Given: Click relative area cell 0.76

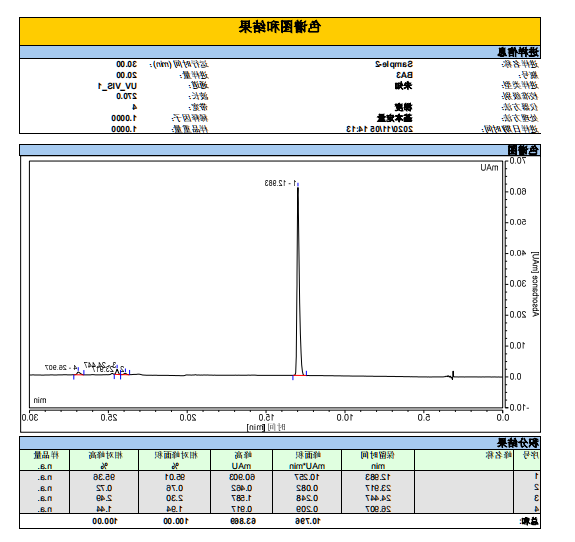Looking at the screenshot, I should click(175, 488).
